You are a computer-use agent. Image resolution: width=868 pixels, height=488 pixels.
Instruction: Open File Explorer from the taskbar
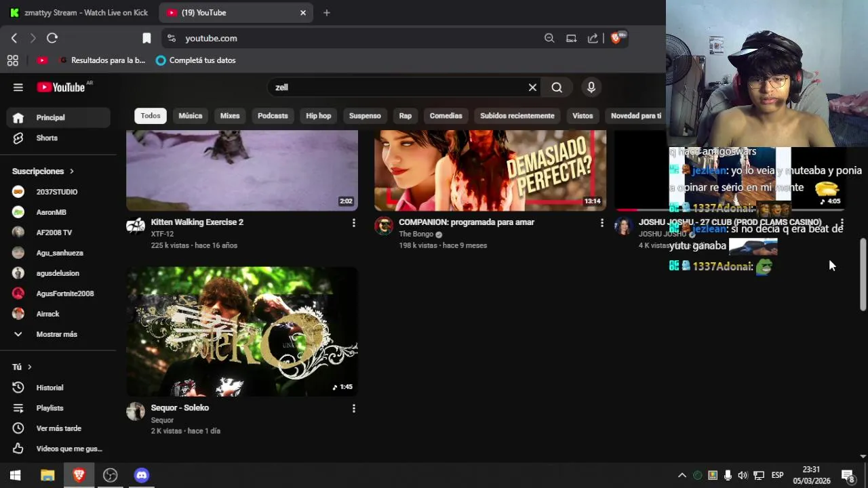coord(47,475)
